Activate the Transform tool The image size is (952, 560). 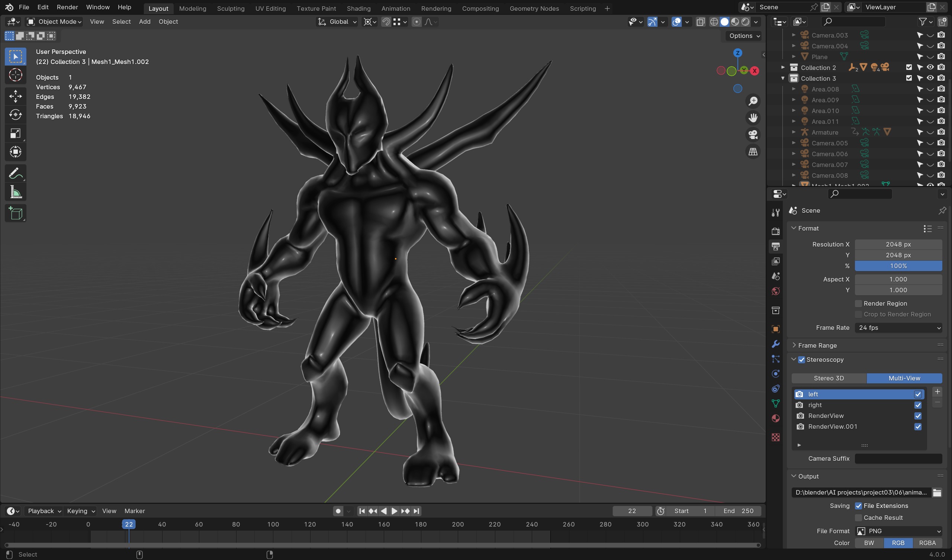16,152
